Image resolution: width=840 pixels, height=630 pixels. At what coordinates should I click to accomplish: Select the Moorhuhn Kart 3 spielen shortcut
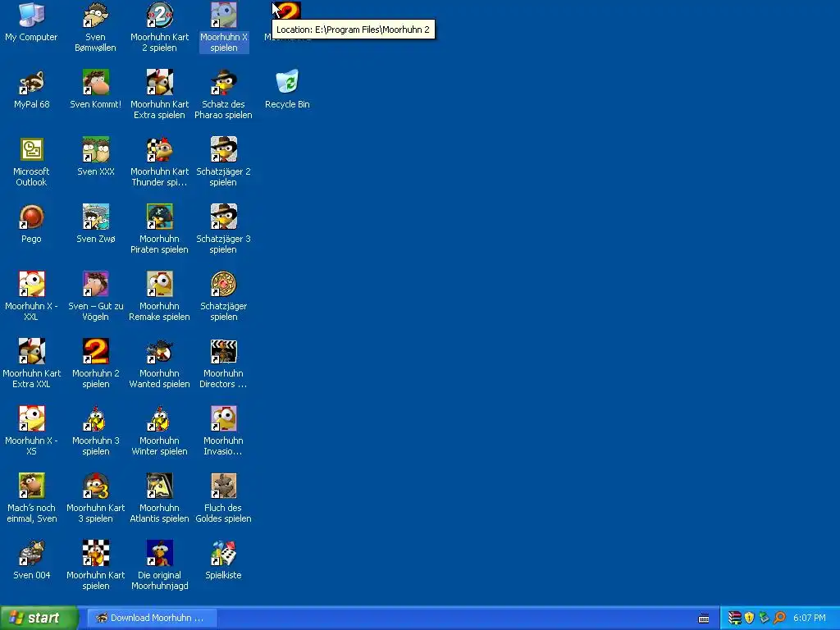pyautogui.click(x=95, y=486)
